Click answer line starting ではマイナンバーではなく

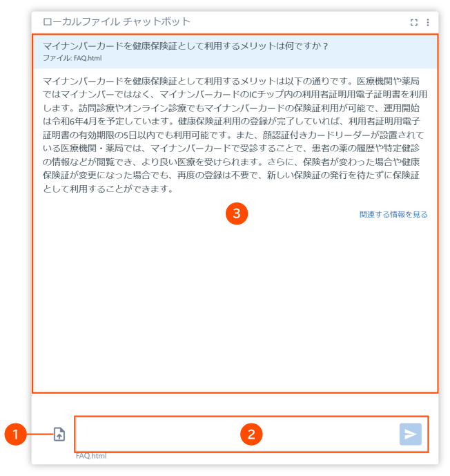point(235,95)
